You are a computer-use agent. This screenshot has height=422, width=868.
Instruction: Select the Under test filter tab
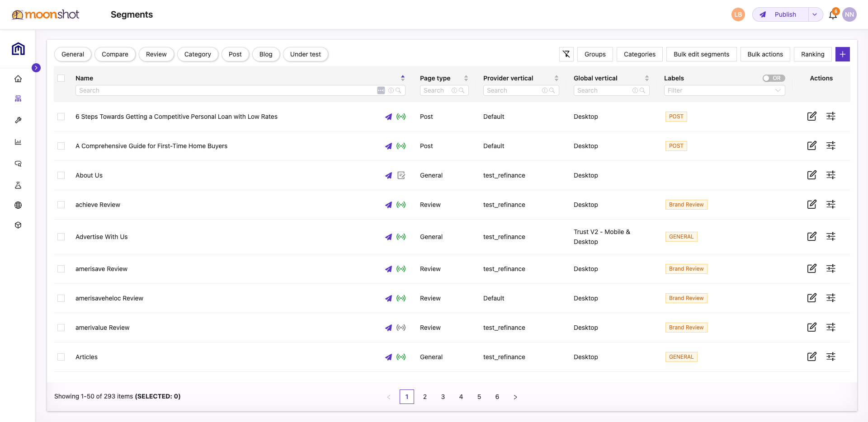pyautogui.click(x=306, y=54)
